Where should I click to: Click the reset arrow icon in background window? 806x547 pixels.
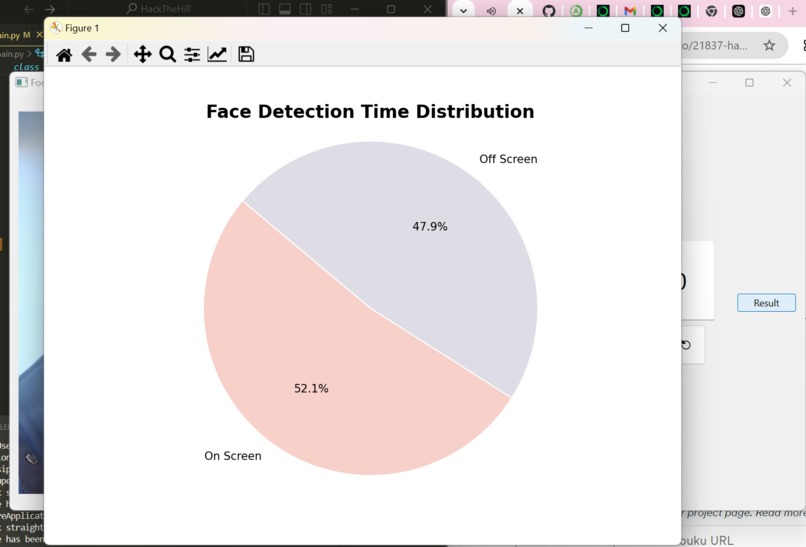686,345
